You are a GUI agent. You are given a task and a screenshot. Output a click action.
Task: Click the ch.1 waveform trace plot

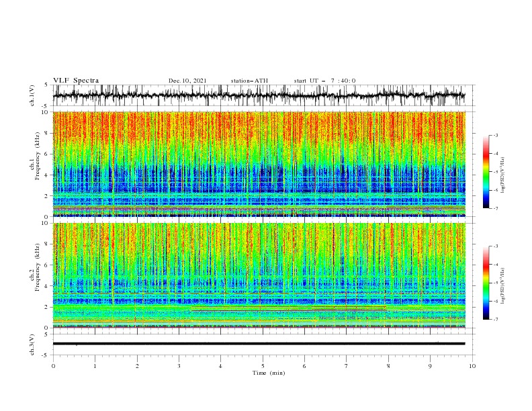coord(259,95)
